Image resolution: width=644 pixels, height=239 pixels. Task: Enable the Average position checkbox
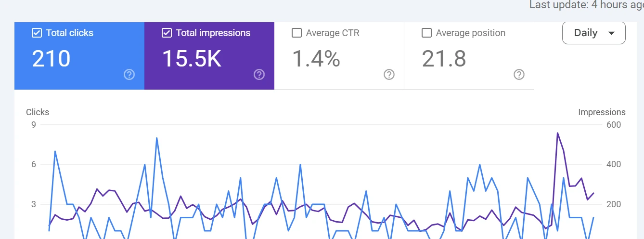click(426, 33)
